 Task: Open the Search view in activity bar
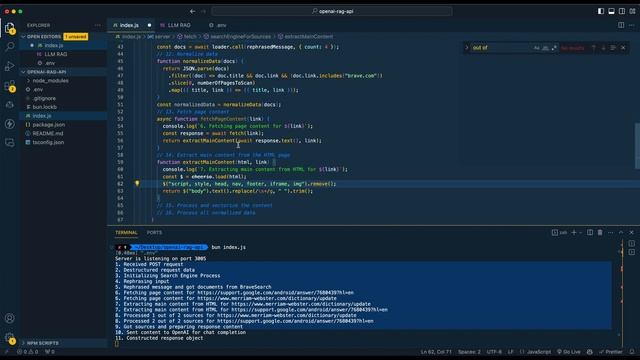tap(10, 47)
